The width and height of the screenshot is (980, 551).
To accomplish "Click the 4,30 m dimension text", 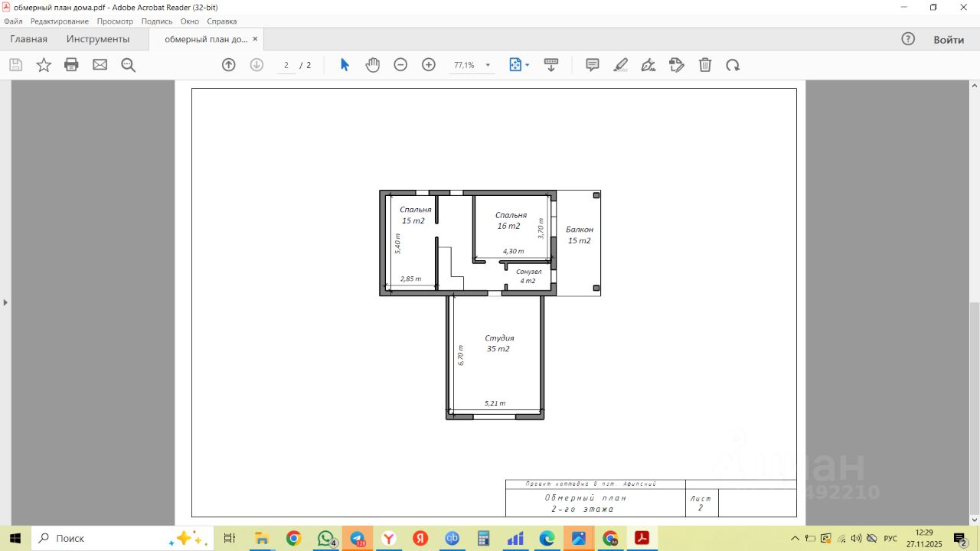I will coord(513,251).
